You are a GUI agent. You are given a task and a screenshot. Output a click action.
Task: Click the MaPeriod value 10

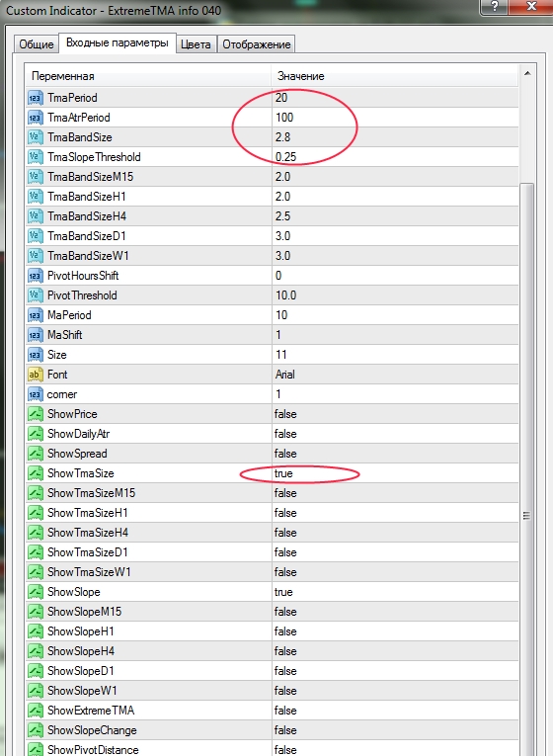(281, 315)
